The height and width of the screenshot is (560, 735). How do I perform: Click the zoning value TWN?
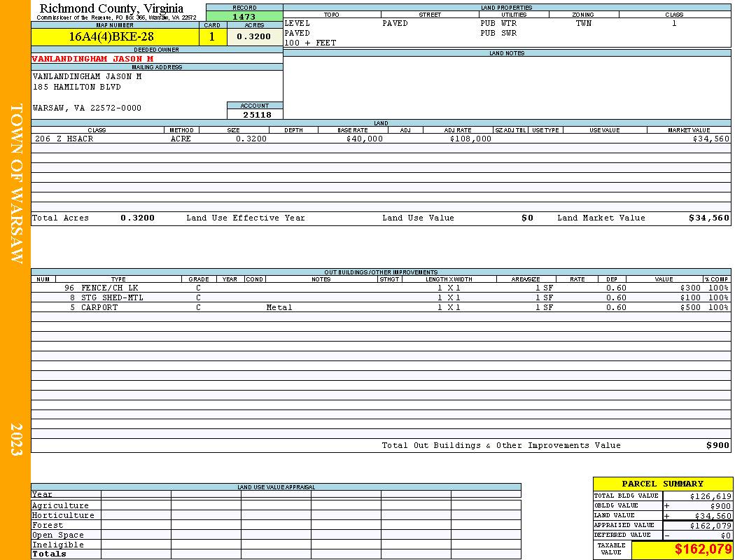coord(584,23)
